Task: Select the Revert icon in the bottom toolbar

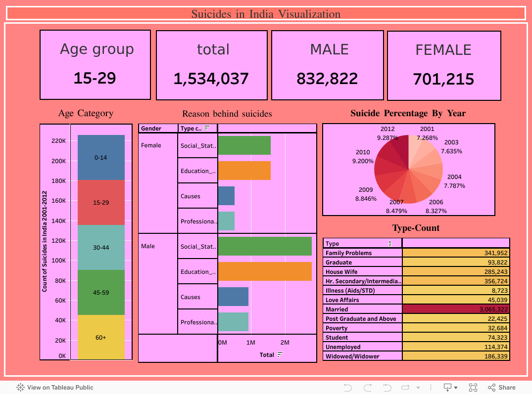Action: pos(387,388)
